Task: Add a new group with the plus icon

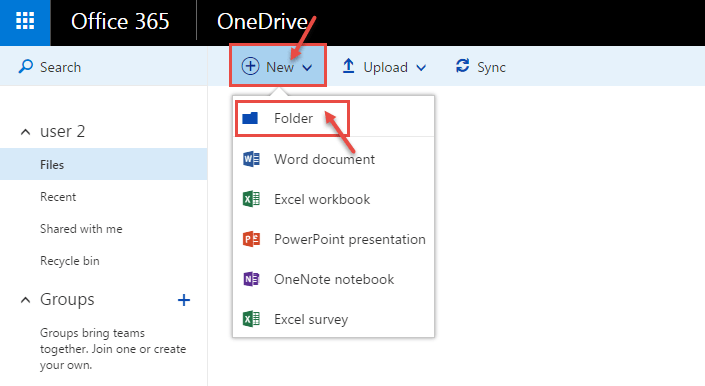Action: point(184,300)
